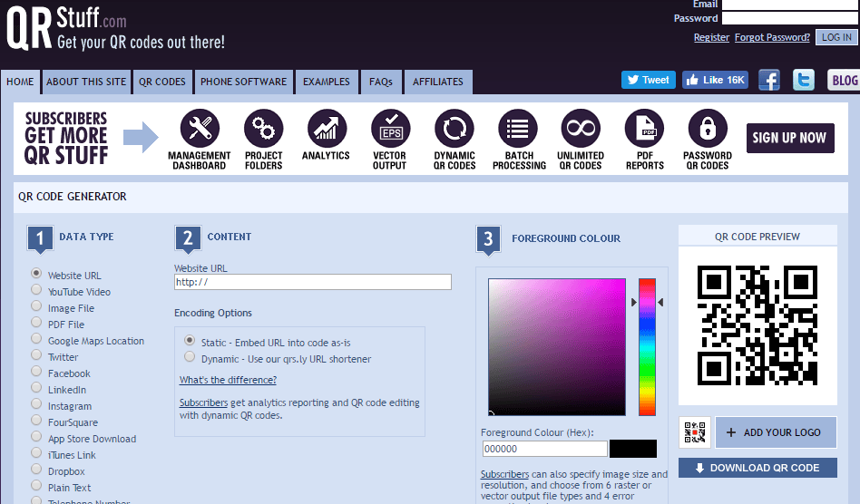860x504 pixels.
Task: Open the Analytics chart icon
Action: 327,129
